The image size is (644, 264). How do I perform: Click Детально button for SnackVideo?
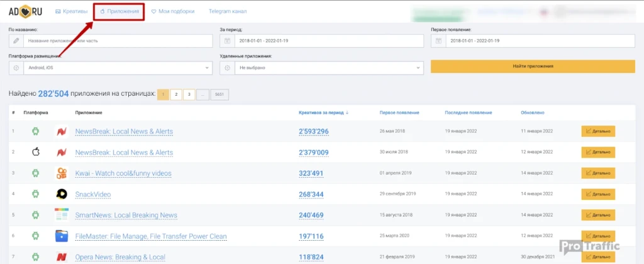[x=598, y=194]
